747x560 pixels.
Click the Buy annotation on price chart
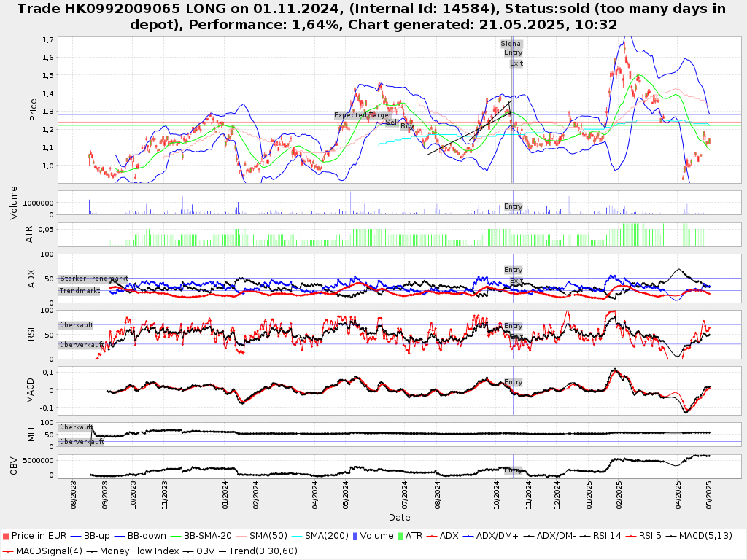coord(407,126)
